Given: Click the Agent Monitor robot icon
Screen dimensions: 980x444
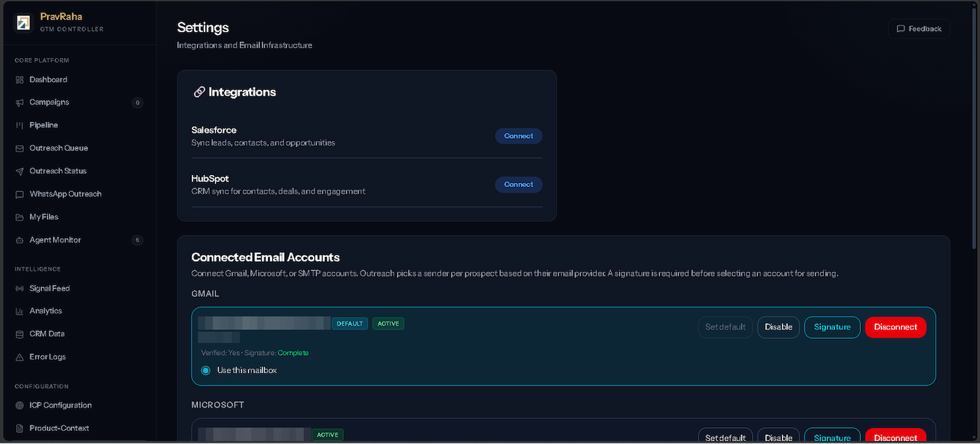Looking at the screenshot, I should coord(20,240).
